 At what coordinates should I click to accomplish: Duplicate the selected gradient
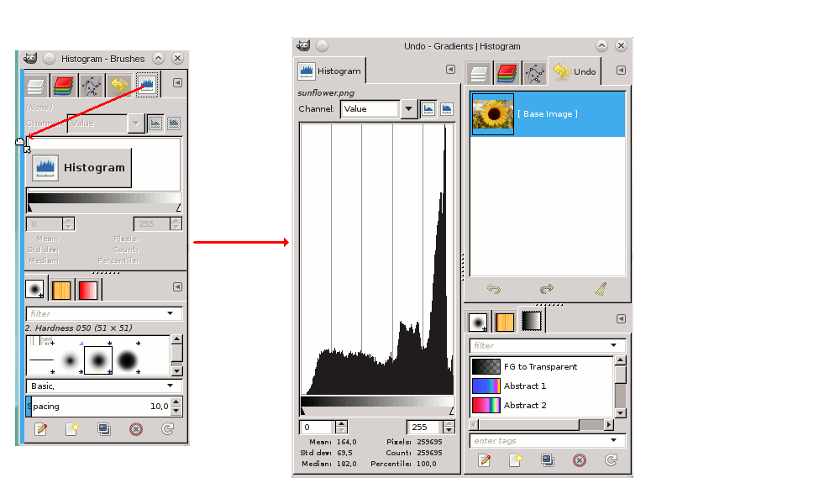coord(549,460)
